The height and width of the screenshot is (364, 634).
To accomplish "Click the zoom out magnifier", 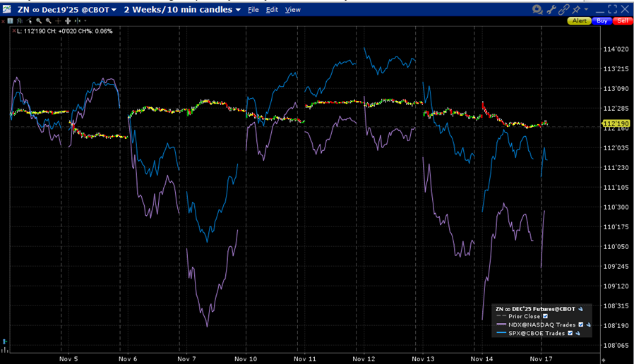I will pos(49,21).
